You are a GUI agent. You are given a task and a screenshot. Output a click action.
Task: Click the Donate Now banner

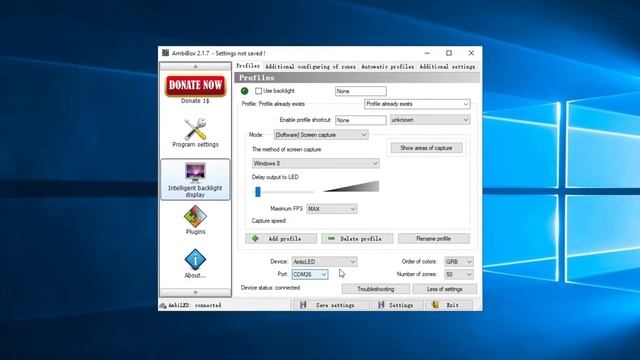(x=195, y=85)
